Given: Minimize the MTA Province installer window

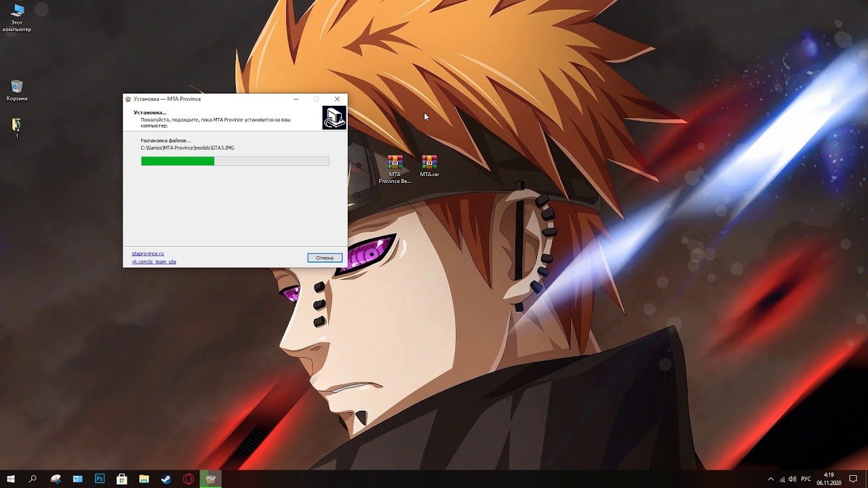Looking at the screenshot, I should tap(296, 99).
